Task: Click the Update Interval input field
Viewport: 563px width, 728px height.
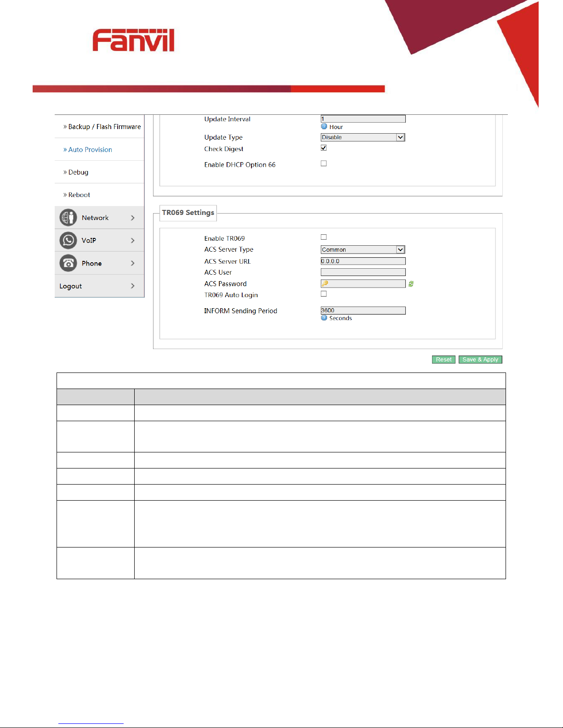Action: point(363,119)
